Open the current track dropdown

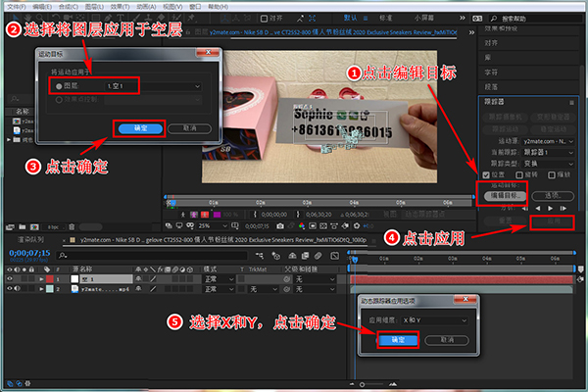coord(549,152)
